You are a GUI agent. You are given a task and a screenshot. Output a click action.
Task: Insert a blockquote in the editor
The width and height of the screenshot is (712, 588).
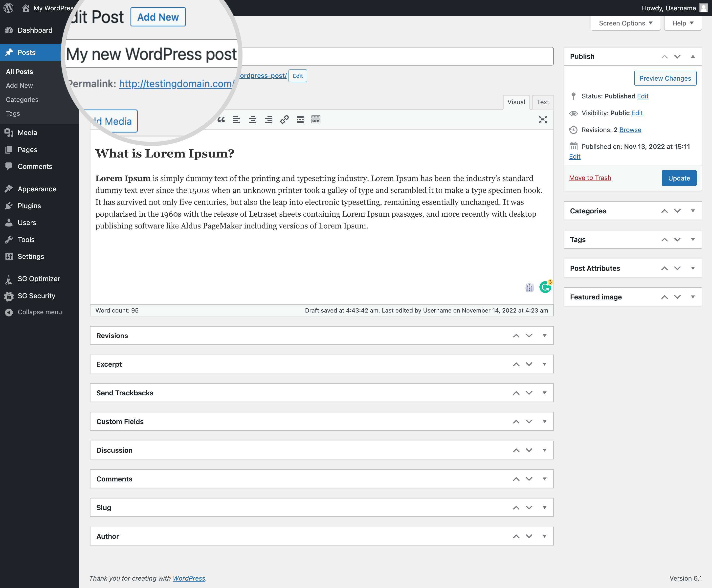coord(221,120)
